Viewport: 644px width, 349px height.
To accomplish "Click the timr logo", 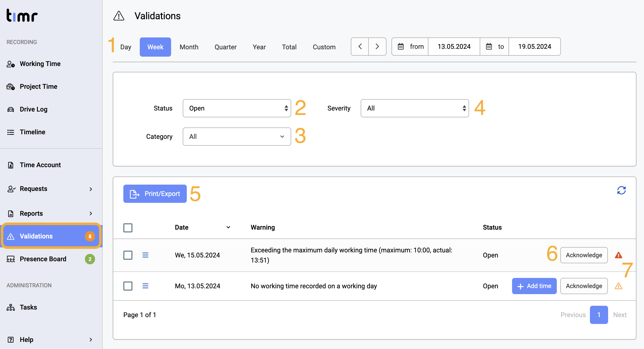I will click(x=22, y=16).
